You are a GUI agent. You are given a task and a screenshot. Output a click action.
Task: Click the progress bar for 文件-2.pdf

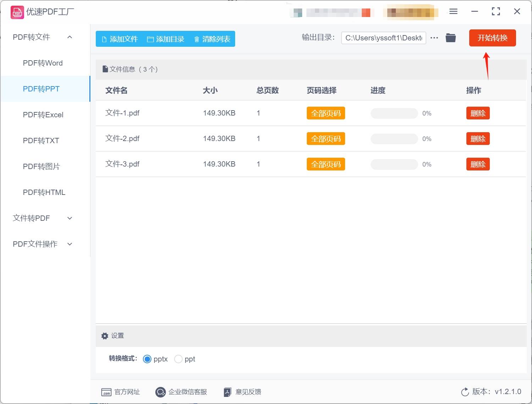394,139
